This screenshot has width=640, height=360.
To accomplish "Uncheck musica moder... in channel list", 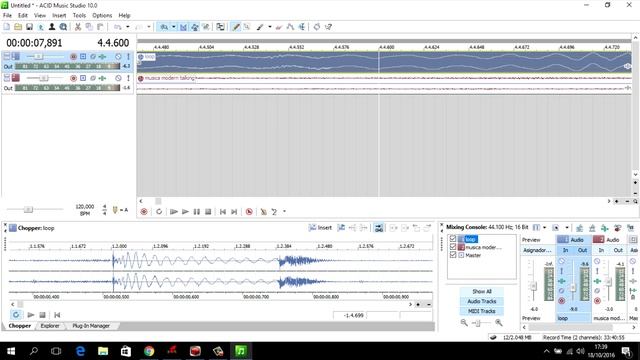I will pos(453,247).
